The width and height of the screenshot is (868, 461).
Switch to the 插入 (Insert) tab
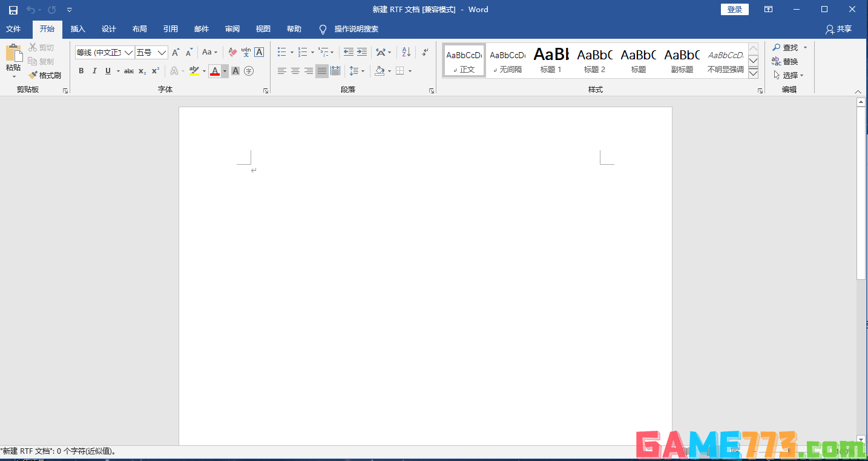tap(78, 29)
